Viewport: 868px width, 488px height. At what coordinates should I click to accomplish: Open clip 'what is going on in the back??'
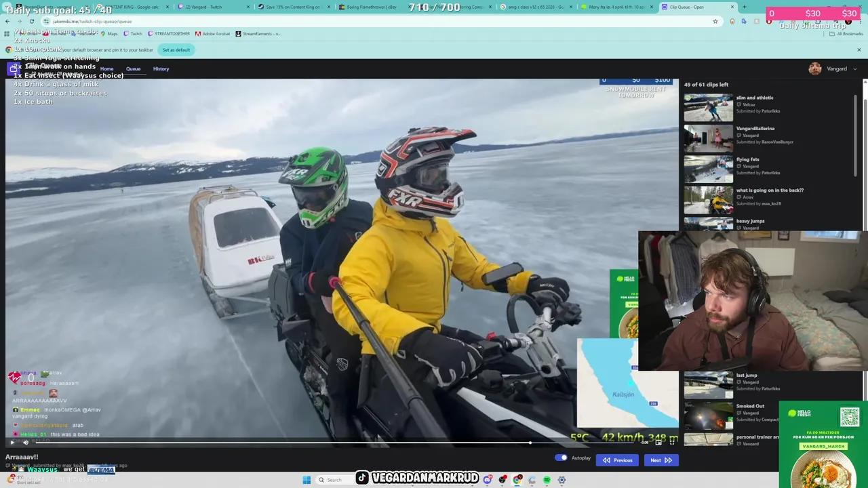(770, 190)
